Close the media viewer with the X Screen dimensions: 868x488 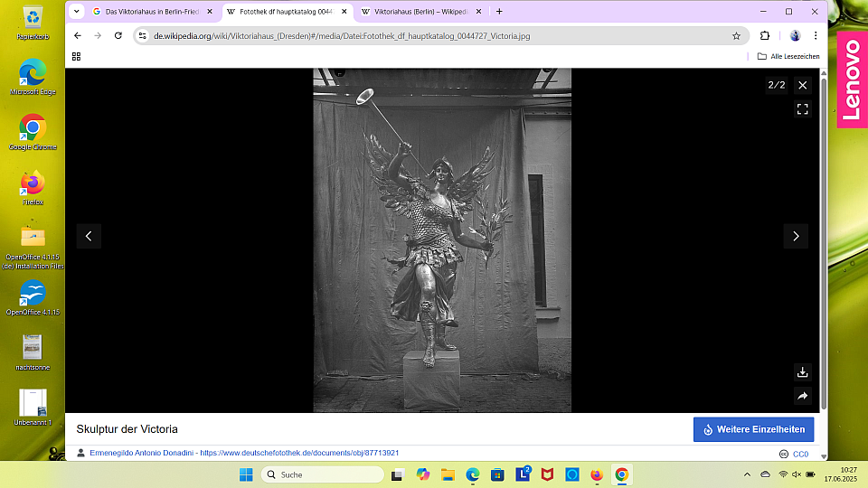click(x=802, y=85)
